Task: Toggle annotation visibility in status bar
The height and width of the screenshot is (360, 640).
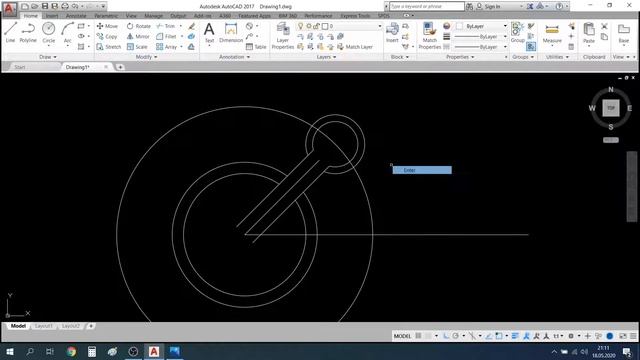Action: (x=527, y=336)
